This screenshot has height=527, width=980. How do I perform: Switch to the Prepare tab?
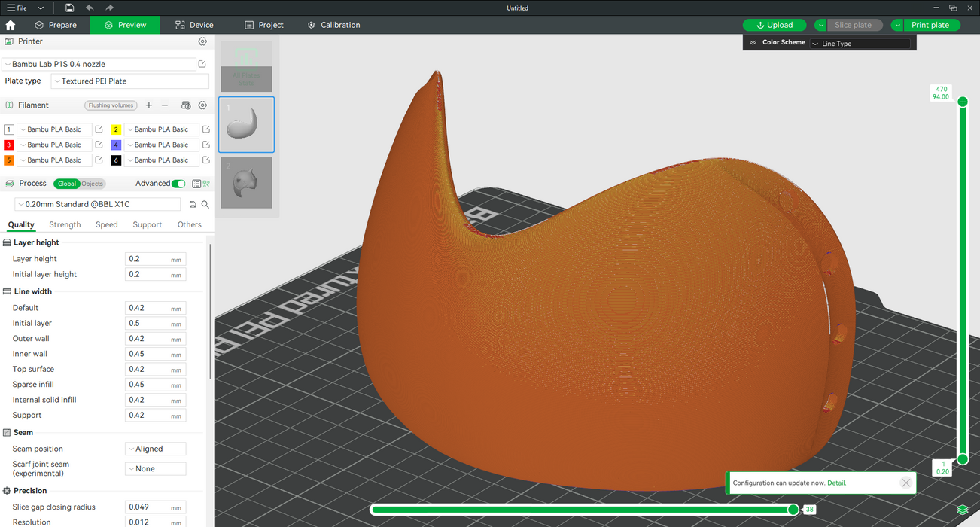click(x=56, y=25)
